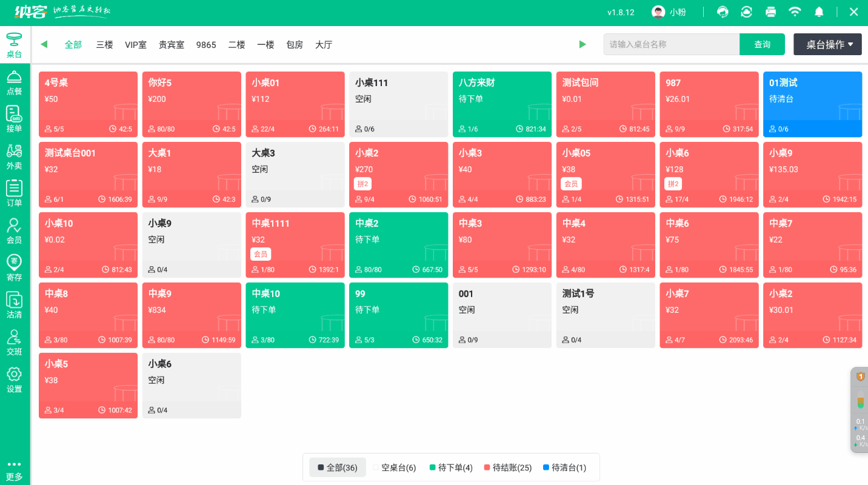Show only 待结账(25) tables
Screen dimensions: 868x485
point(508,467)
